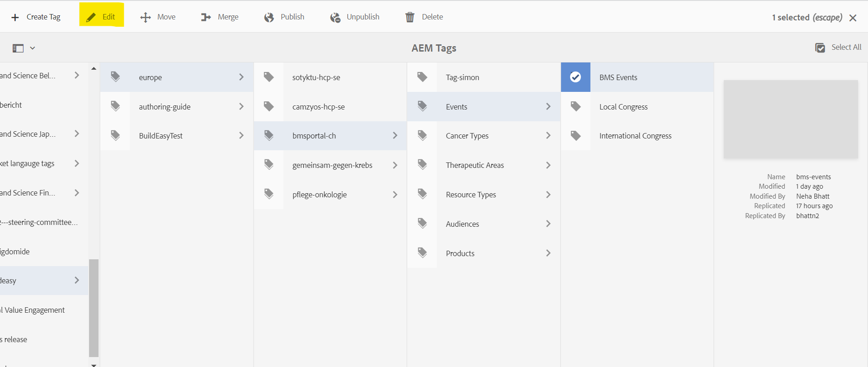Expand the Resource Types chevron
Image resolution: width=868 pixels, height=367 pixels.
[548, 195]
